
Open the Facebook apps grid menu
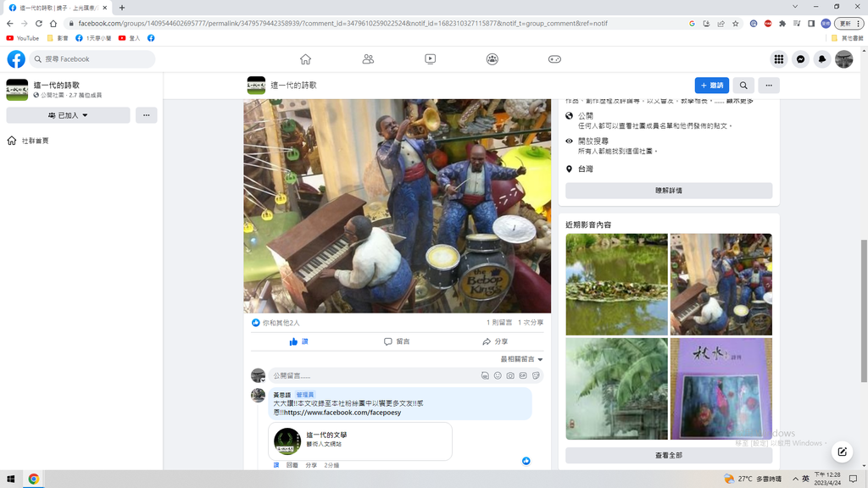(778, 59)
